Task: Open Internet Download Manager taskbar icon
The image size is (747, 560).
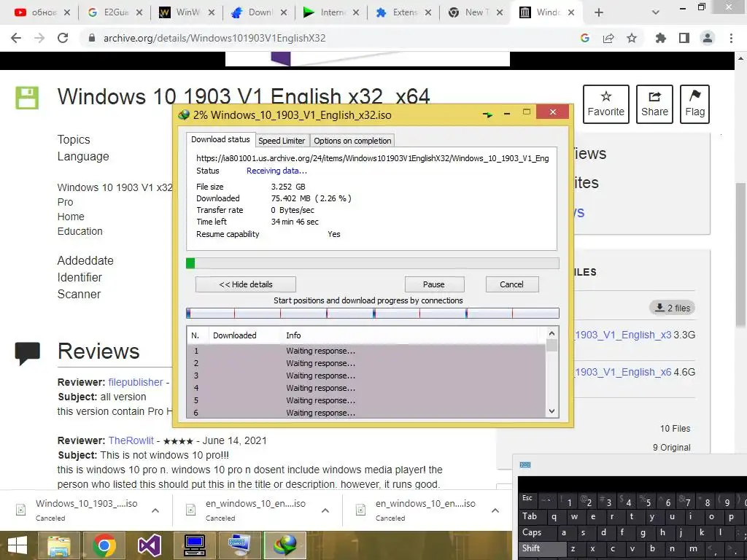Action: [x=285, y=545]
